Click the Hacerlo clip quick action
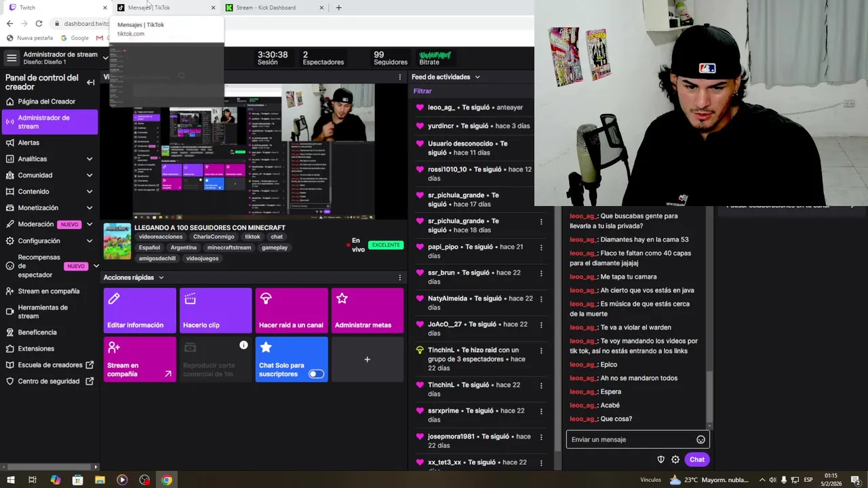 coord(216,310)
